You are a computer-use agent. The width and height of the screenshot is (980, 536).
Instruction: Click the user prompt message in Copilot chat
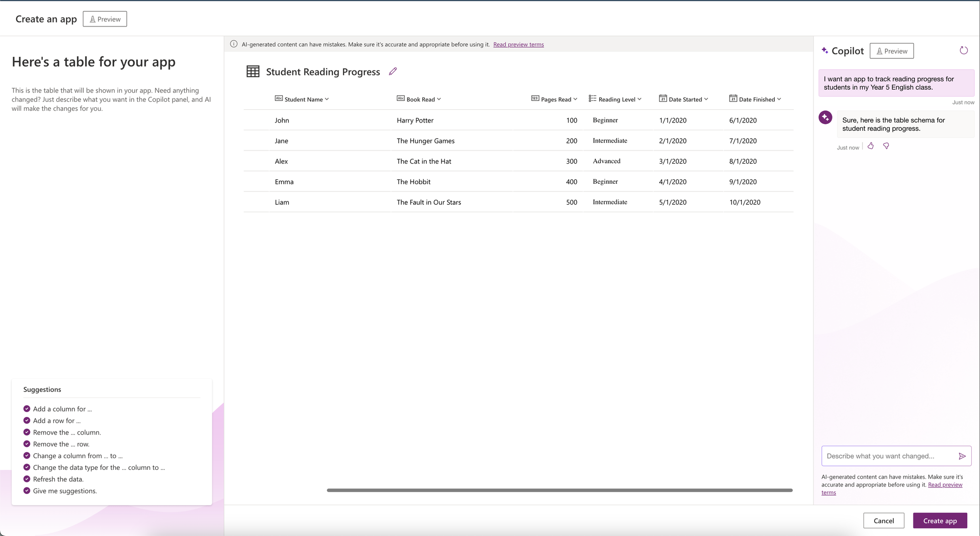[896, 83]
